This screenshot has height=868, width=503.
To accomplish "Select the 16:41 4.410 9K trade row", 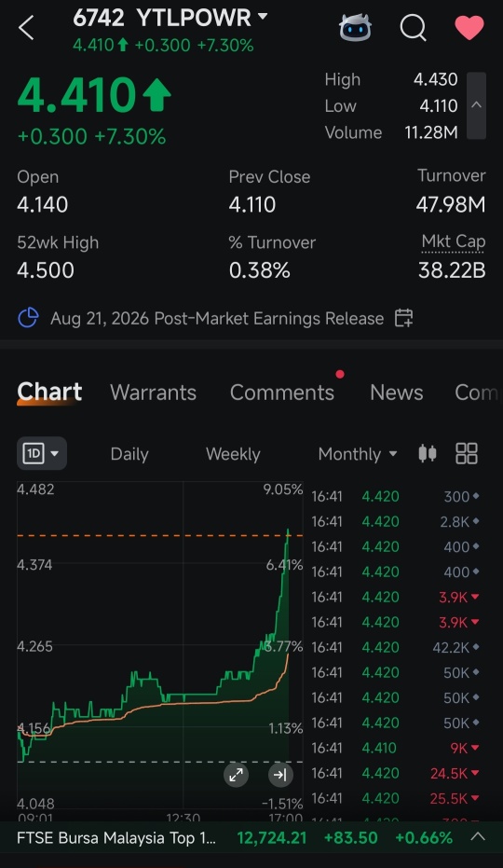I will [396, 748].
